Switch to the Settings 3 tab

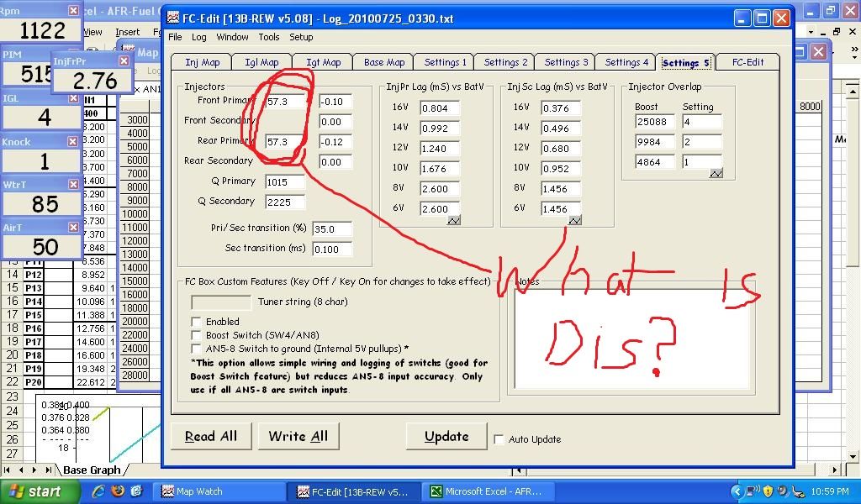566,62
